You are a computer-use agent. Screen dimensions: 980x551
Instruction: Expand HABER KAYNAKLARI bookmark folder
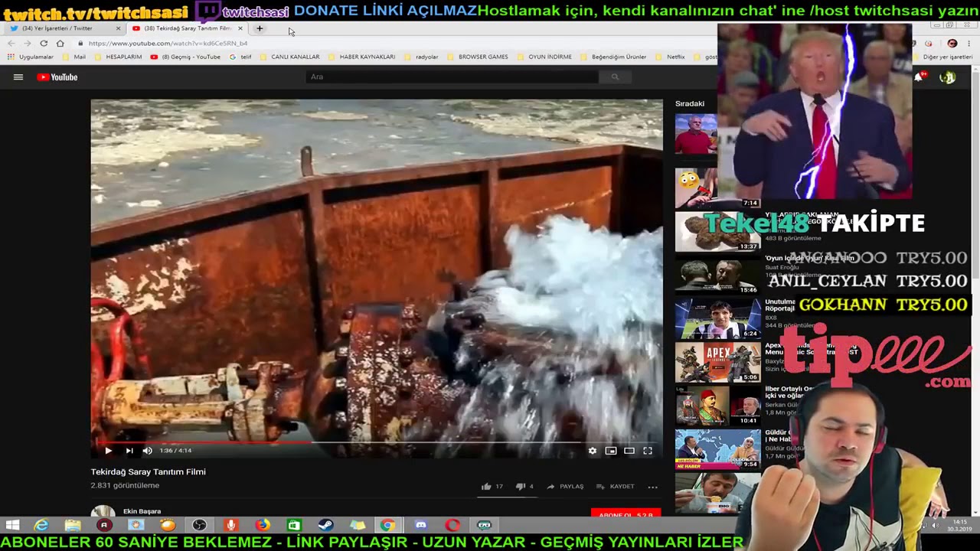point(361,57)
